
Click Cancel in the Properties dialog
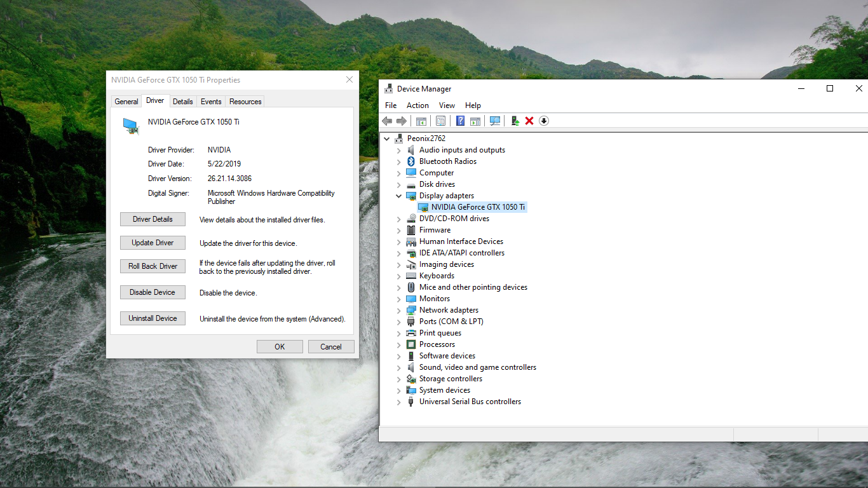[331, 347]
